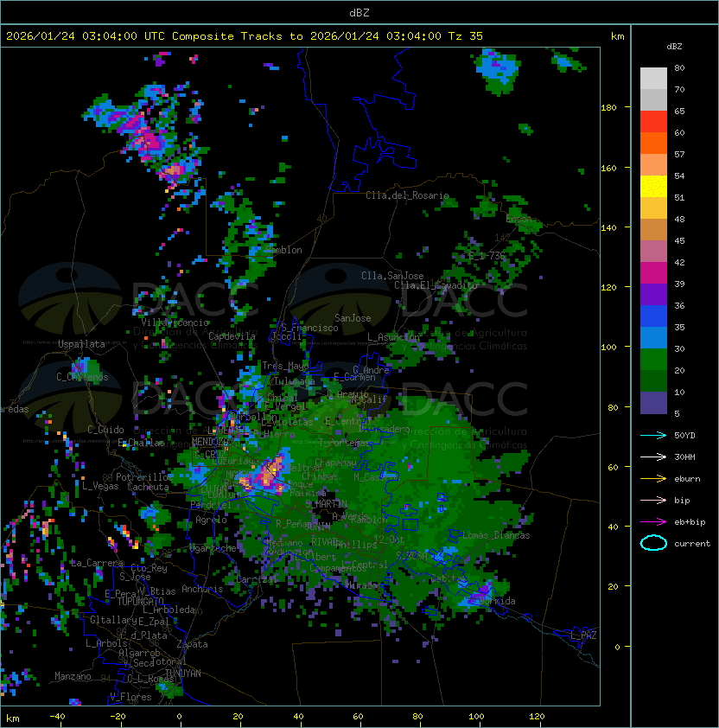Screen dimensions: 719x728
Task: Pick the violet purple swatch in the dBZ scale
Action: 653,294
